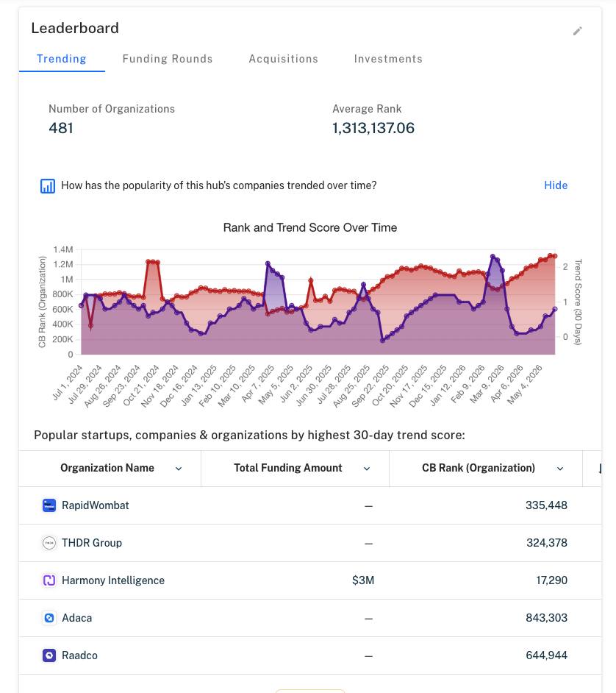Click the RapidWombat logo icon
616x693 pixels.
(x=49, y=505)
